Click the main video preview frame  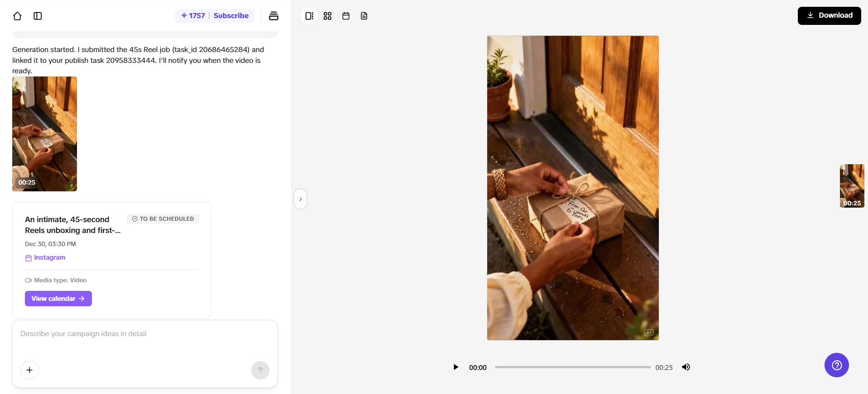(573, 188)
